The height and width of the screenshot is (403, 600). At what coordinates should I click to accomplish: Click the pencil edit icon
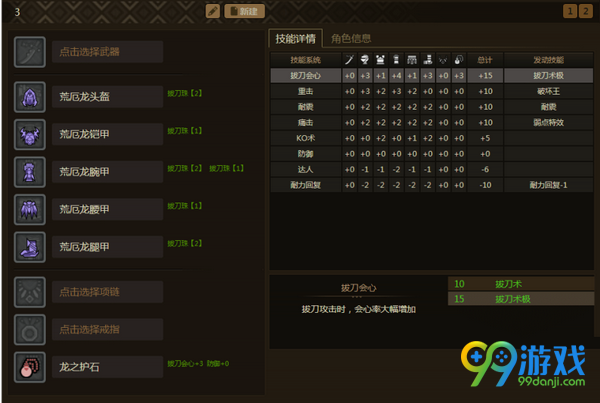pos(213,11)
